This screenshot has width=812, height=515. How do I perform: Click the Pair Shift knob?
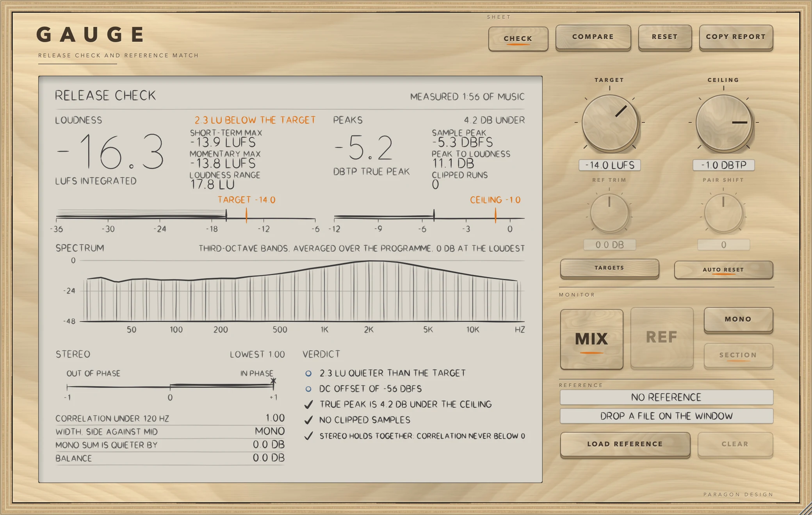(x=723, y=213)
